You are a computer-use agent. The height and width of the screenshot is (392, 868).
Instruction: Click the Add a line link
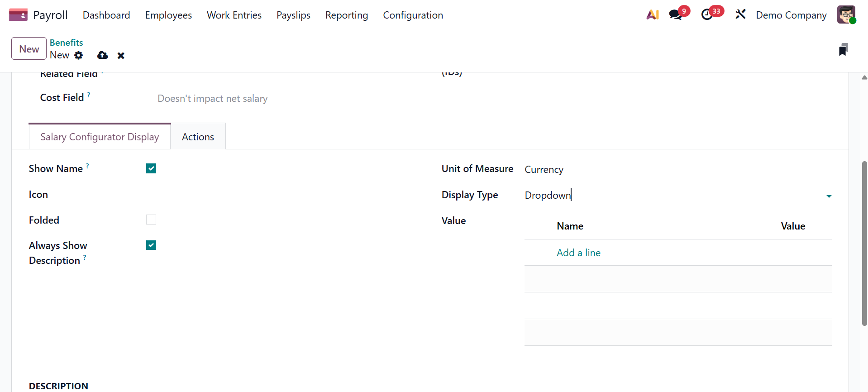point(578,253)
